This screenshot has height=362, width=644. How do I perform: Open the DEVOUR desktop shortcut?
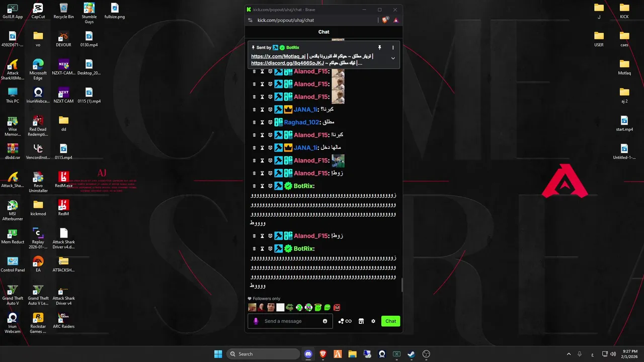pos(64,40)
